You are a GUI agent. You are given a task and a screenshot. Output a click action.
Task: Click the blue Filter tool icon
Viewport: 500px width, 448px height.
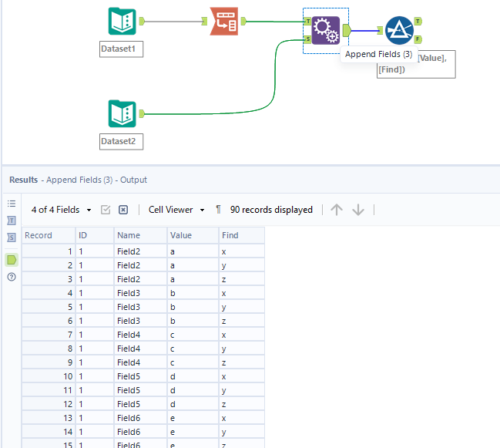pyautogui.click(x=399, y=30)
